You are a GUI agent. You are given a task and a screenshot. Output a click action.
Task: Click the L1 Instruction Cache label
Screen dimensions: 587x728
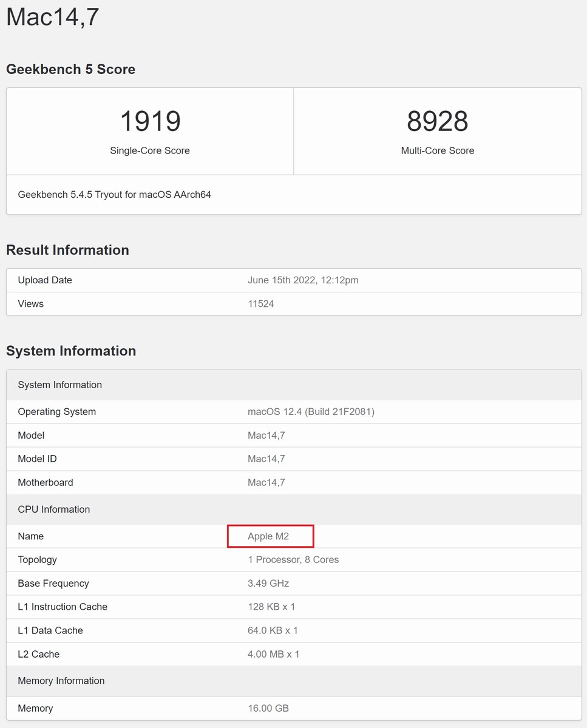pos(63,607)
